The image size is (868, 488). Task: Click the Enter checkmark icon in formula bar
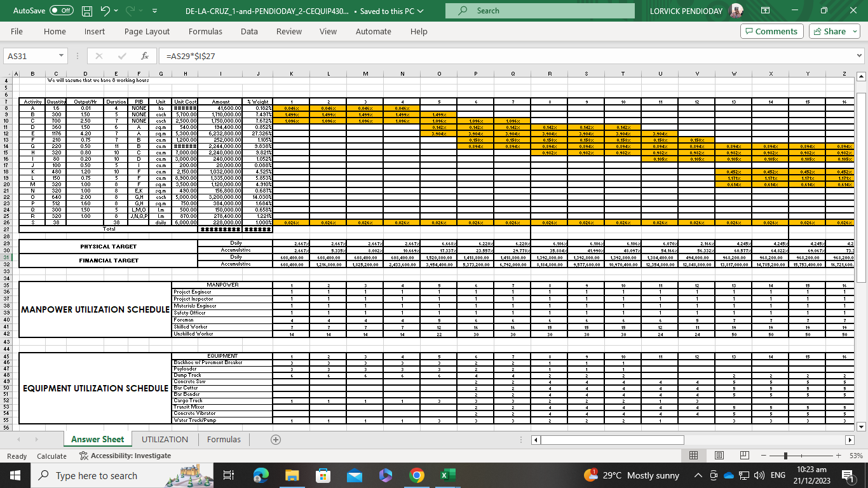(122, 56)
